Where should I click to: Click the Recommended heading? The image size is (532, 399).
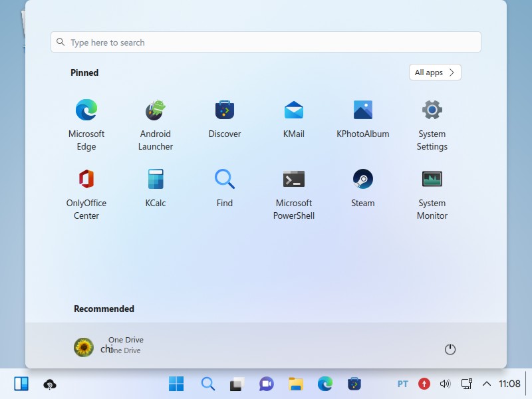pos(104,309)
